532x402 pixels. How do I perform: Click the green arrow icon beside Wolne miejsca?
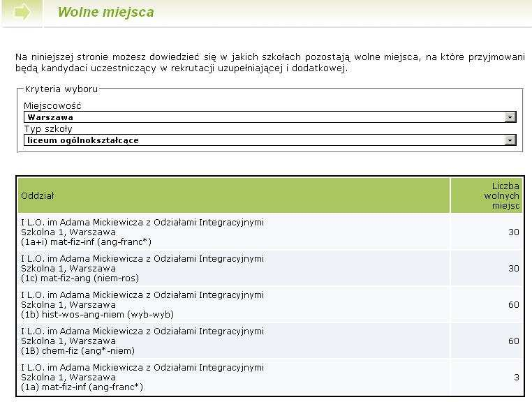point(22,13)
